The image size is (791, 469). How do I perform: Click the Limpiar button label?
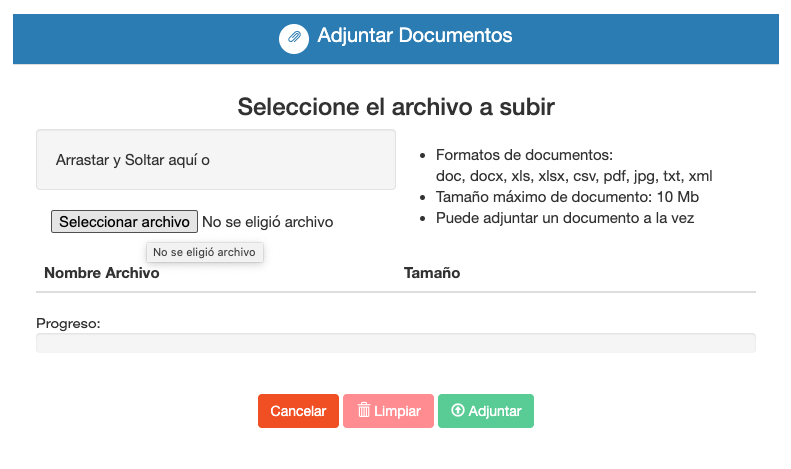pos(397,411)
